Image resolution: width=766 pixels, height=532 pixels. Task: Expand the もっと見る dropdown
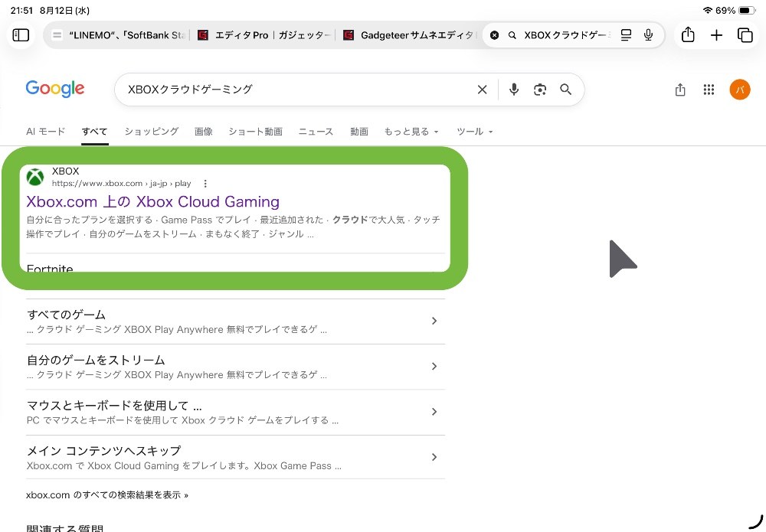pos(411,132)
